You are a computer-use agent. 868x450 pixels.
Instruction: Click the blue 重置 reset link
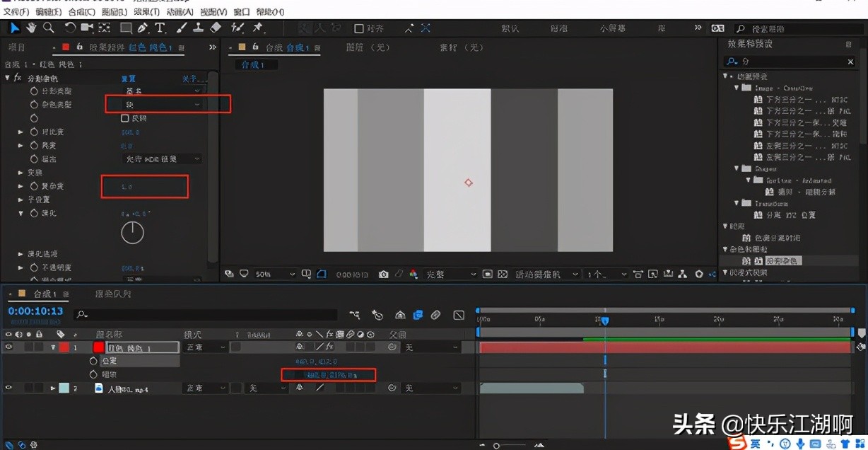click(x=128, y=79)
